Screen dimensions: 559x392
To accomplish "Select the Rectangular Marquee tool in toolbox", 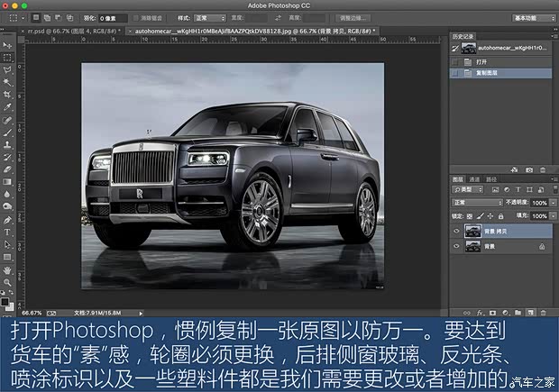I will click(7, 58).
